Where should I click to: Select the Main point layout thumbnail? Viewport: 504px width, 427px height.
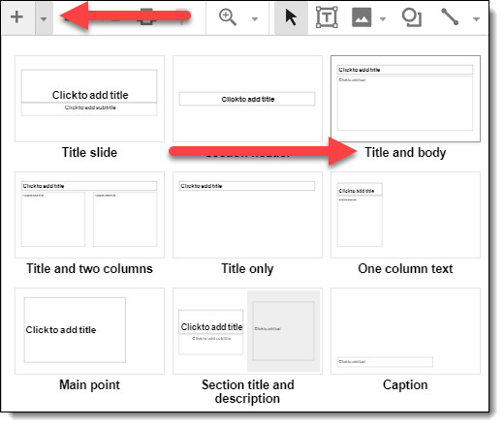[x=89, y=331]
